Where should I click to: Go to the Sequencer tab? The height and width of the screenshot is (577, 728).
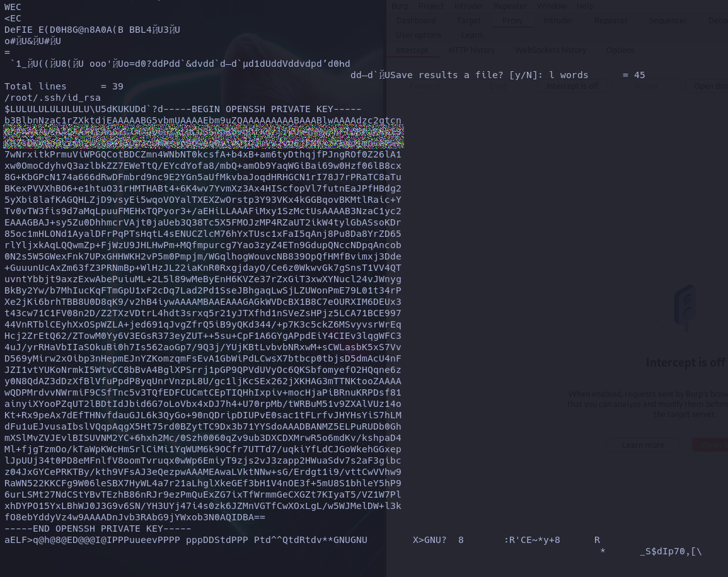pyautogui.click(x=667, y=21)
